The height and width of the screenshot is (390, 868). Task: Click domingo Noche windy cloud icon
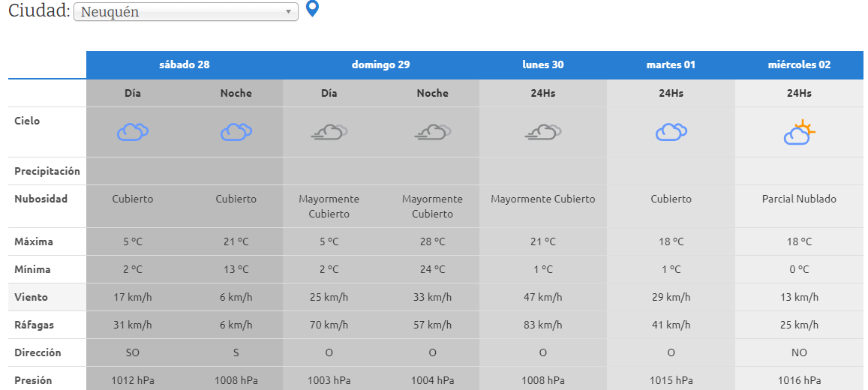[433, 133]
